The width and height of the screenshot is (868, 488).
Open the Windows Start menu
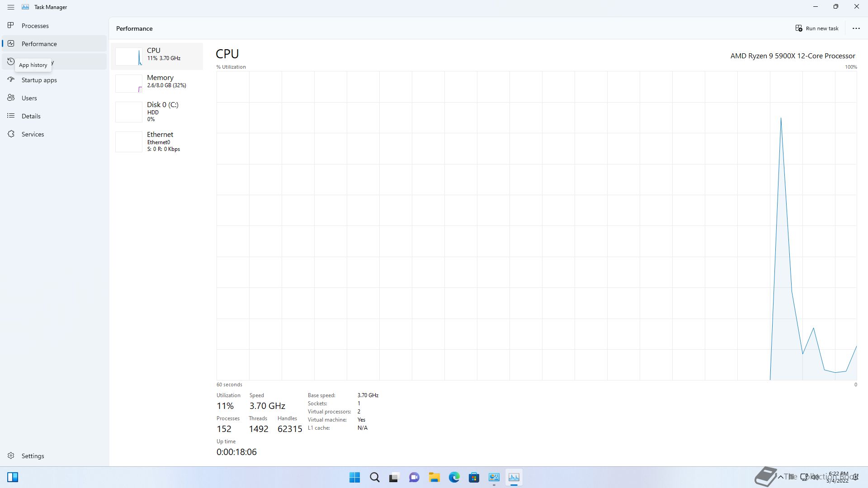[x=355, y=477]
